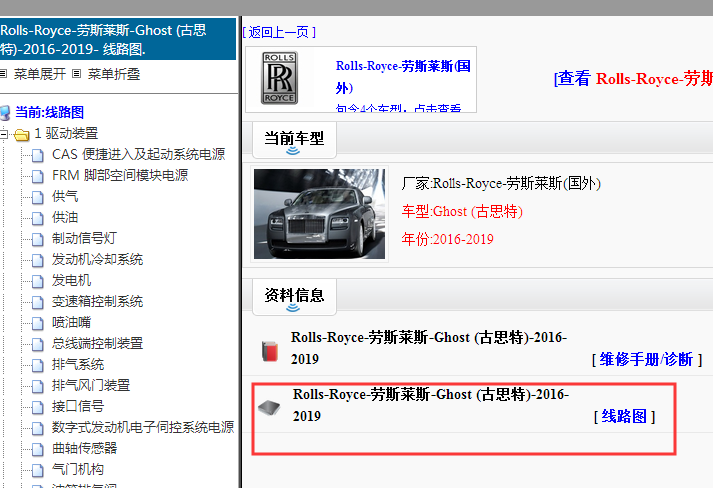This screenshot has width=713, height=488.
Task: Click the document icon beside 制动信号灯
Action: pos(38,239)
